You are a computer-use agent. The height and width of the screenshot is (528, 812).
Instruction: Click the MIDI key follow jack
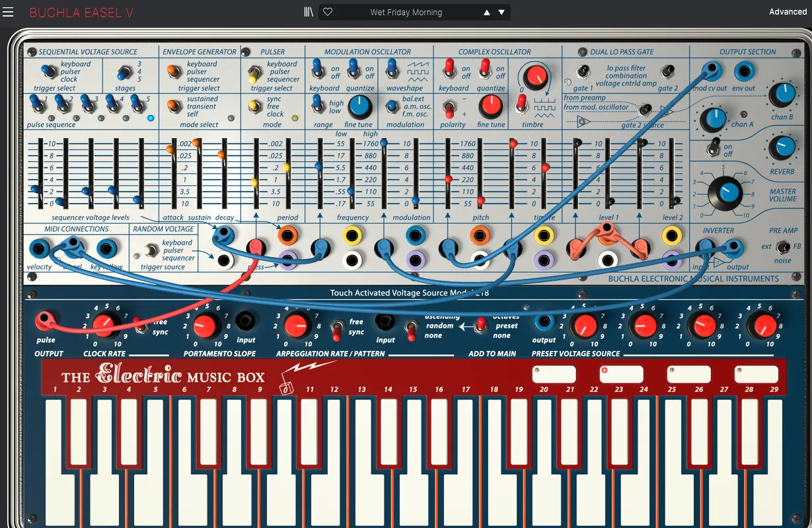[x=107, y=249]
